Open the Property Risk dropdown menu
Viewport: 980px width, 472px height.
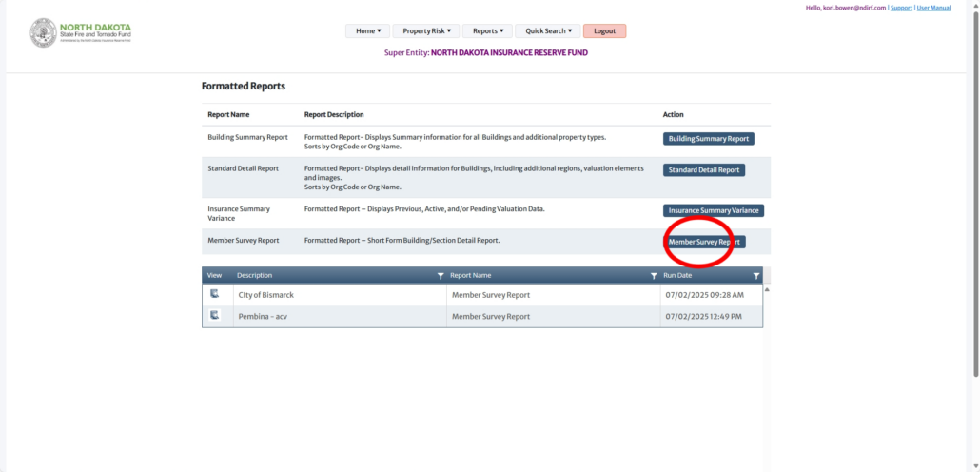tap(425, 31)
